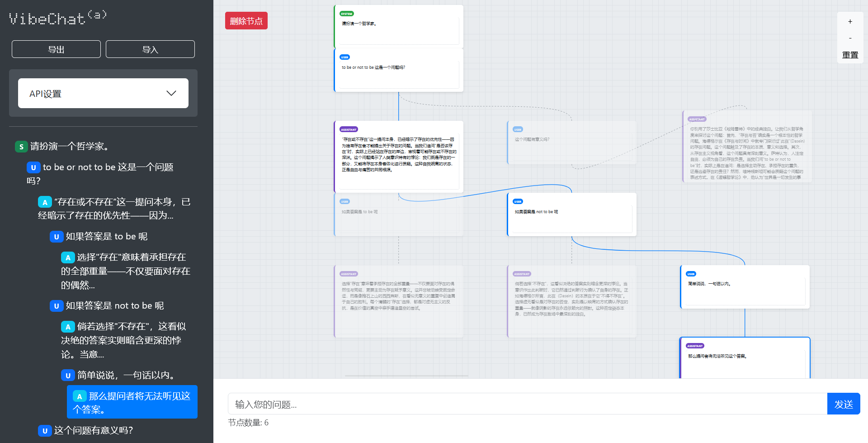Click the purple ASSISTANT badge on "存在或不存在" node

tap(349, 129)
